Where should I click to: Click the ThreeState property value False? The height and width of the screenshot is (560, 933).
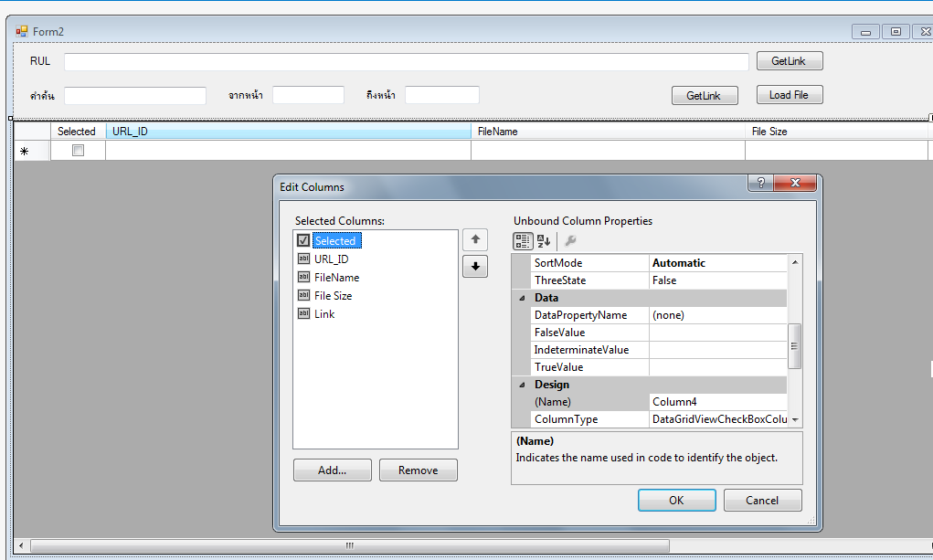[717, 280]
